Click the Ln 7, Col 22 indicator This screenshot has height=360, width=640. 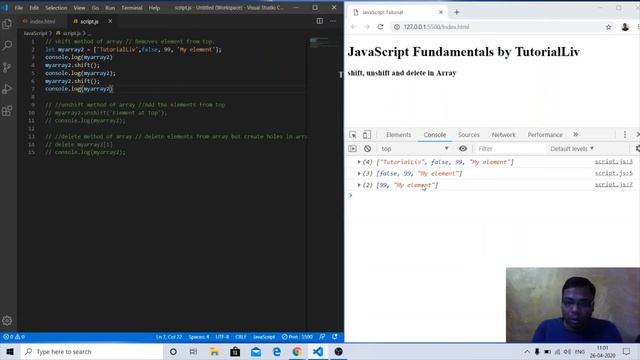coord(169,337)
